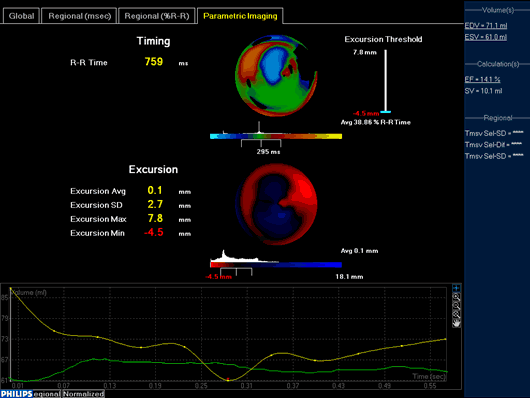The image size is (531, 399).
Task: Click the Excursion SD value 2.7
Action: click(x=155, y=204)
